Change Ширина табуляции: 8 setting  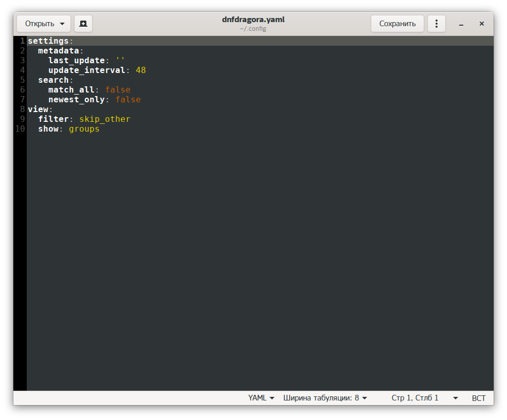point(325,398)
